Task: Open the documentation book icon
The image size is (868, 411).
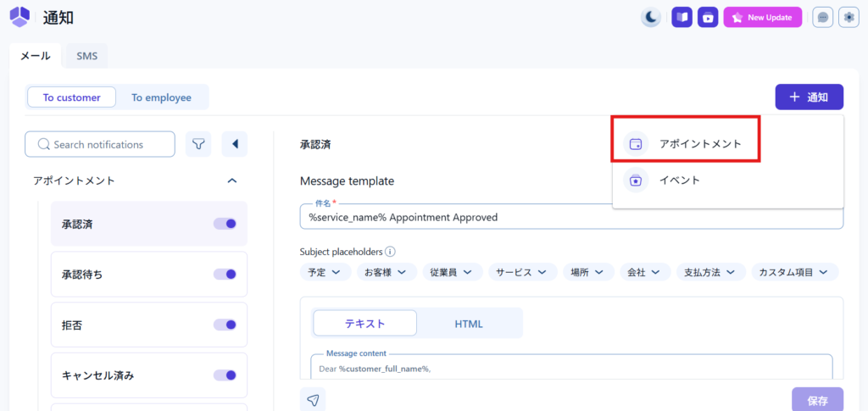Action: tap(682, 17)
